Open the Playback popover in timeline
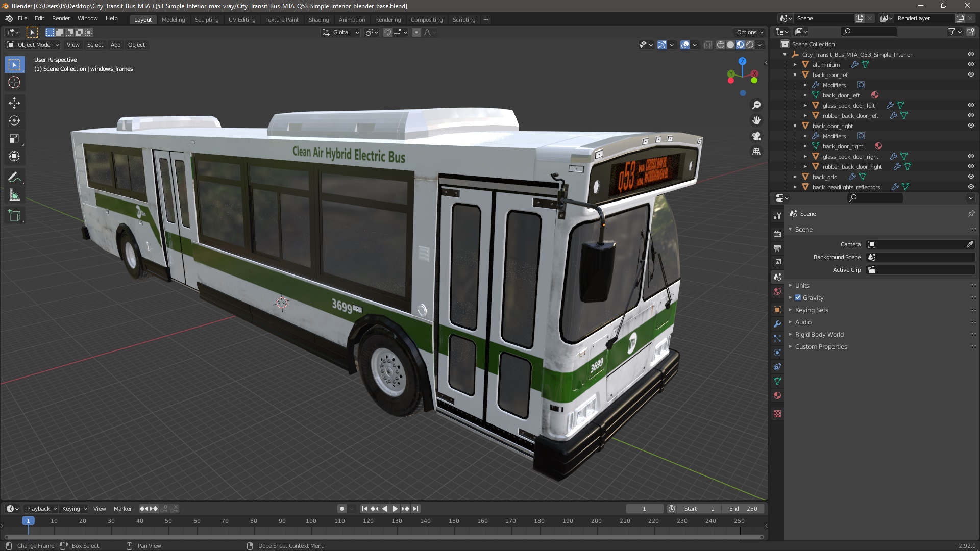This screenshot has width=980, height=551. click(41, 509)
